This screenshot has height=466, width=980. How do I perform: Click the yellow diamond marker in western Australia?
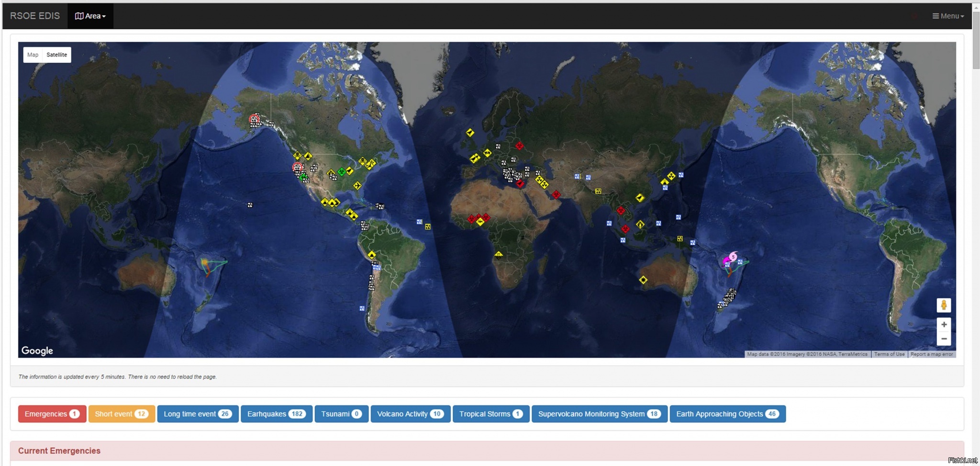(643, 280)
